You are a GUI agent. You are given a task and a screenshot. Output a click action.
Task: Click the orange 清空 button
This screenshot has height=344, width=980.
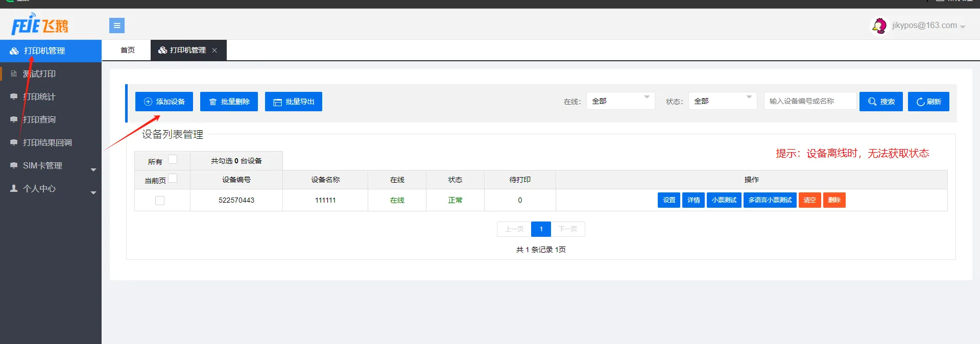coord(809,200)
